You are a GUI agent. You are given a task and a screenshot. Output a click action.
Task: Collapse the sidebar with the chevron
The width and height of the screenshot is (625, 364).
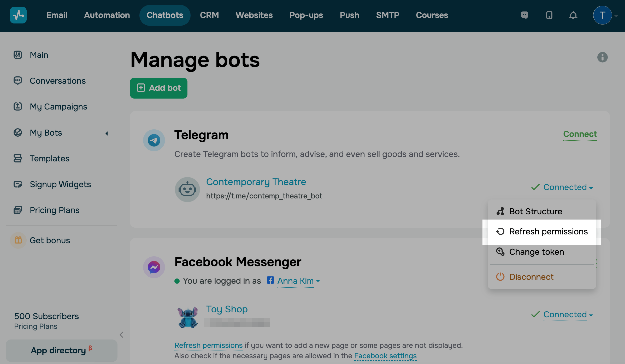[121, 335]
